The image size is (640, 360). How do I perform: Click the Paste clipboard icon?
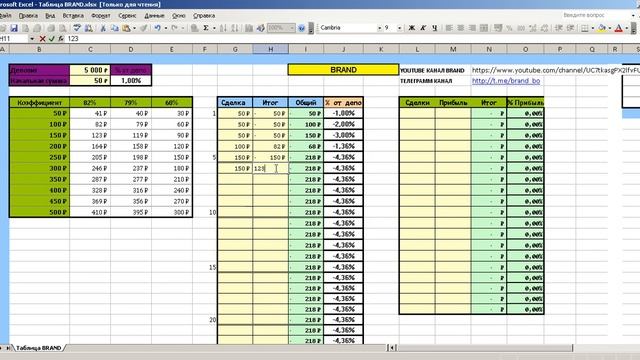pos(127,28)
